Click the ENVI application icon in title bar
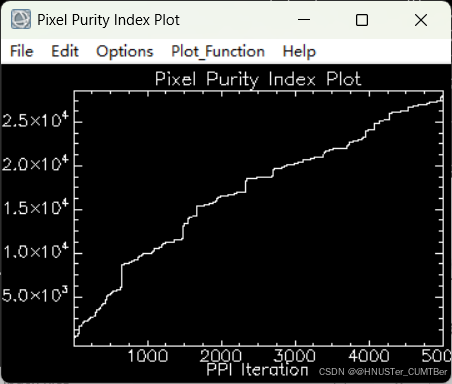Viewport: 452px width, 384px height. [21, 19]
